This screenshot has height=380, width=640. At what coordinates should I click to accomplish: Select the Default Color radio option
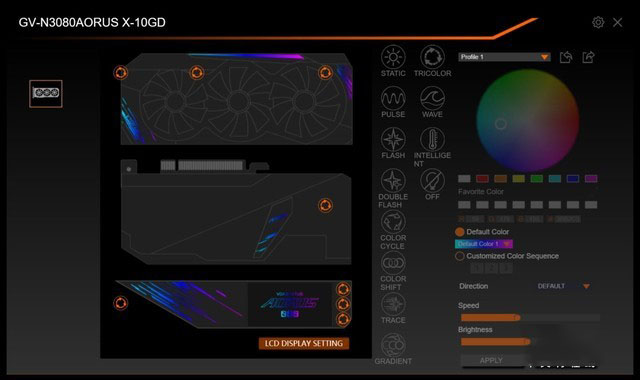click(x=460, y=232)
